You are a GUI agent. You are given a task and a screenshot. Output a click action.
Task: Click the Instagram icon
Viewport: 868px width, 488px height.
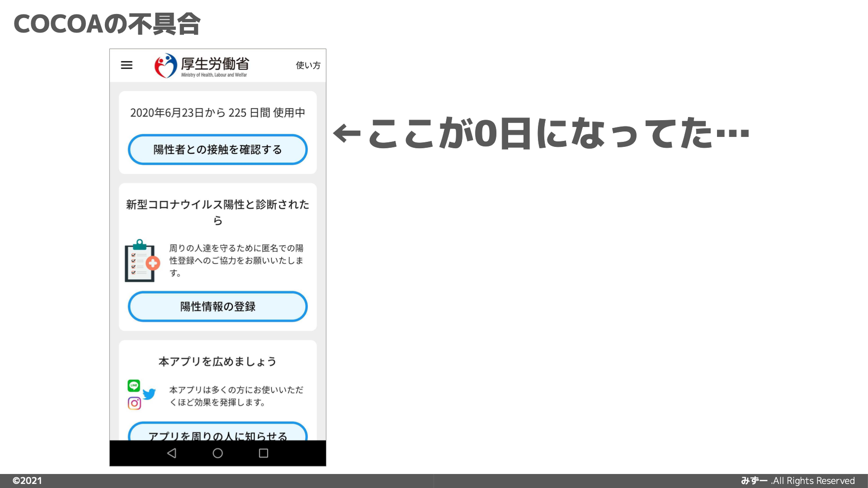coord(134,403)
